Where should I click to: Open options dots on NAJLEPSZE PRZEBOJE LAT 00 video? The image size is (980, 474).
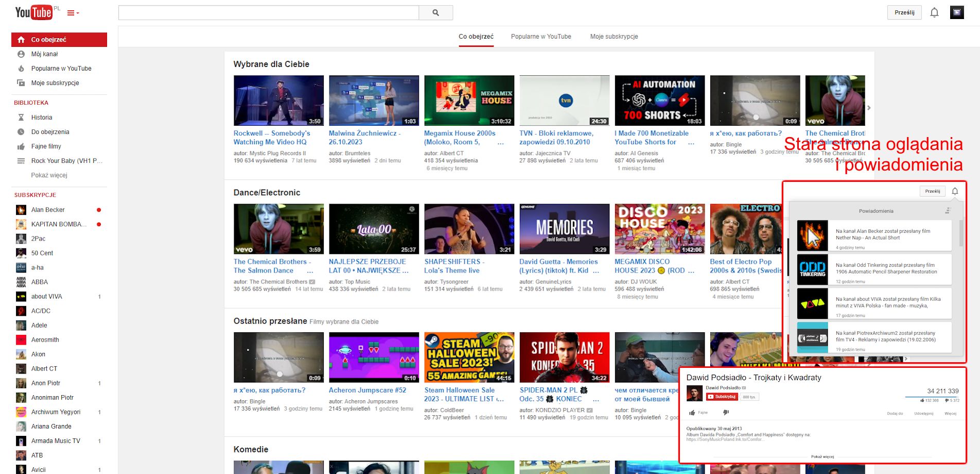pos(406,271)
